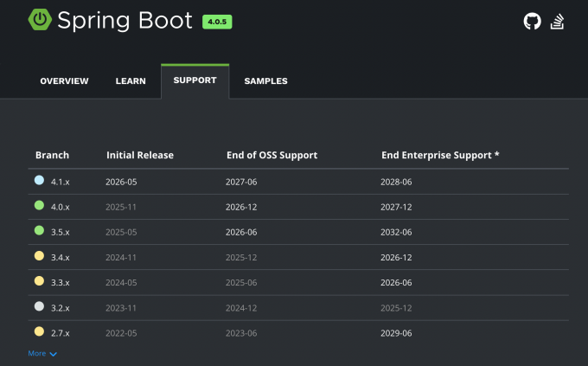This screenshot has height=366, width=588.
Task: Select branch label 3.2.x
Action: [61, 308]
